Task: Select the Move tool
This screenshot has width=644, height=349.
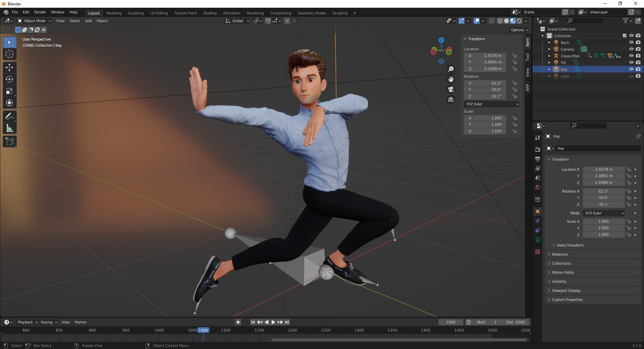Action: click(x=9, y=67)
